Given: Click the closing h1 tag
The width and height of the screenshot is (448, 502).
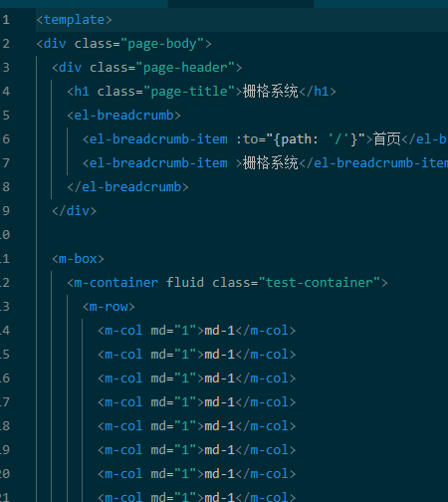Looking at the screenshot, I should [x=318, y=92].
